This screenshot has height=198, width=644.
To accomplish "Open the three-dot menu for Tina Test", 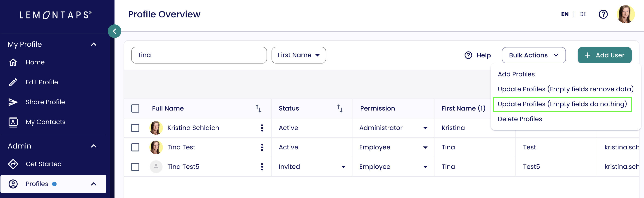I will click(262, 147).
